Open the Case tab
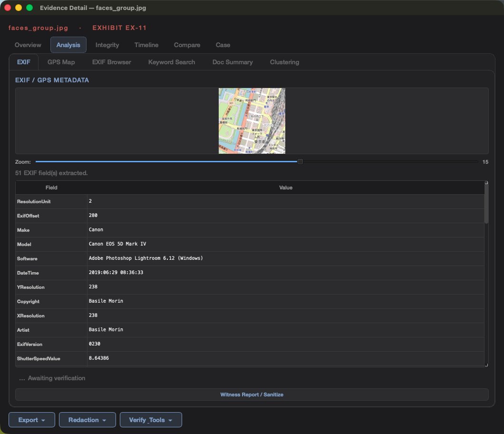Screen dimensions: 504x434 point(223,45)
